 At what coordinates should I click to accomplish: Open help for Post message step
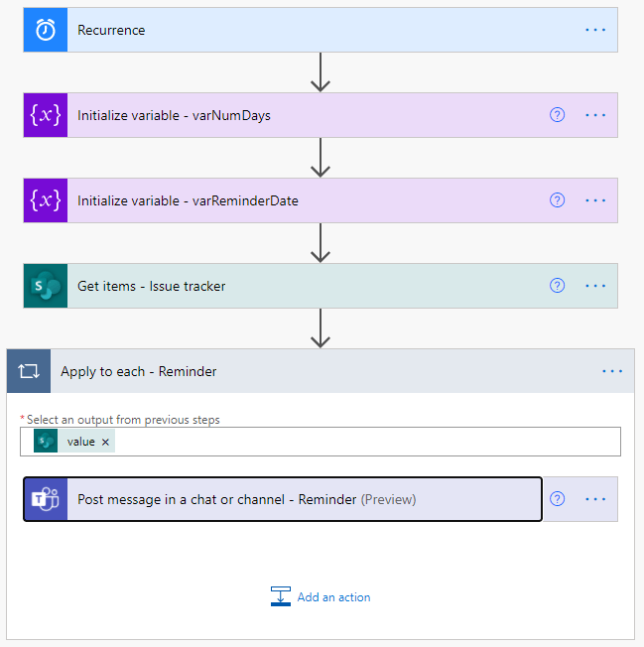pyautogui.click(x=557, y=499)
